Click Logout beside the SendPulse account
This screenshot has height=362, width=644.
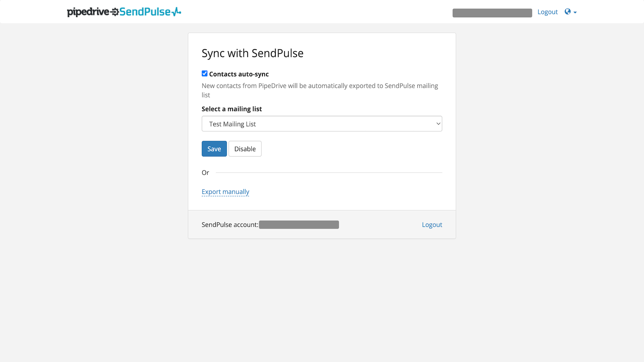tap(432, 225)
